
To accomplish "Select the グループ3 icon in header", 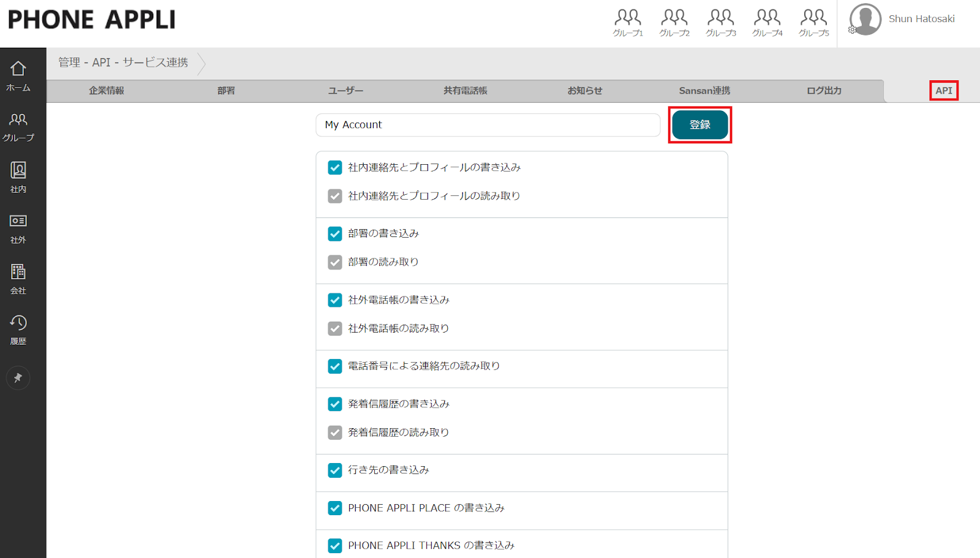I will point(721,23).
